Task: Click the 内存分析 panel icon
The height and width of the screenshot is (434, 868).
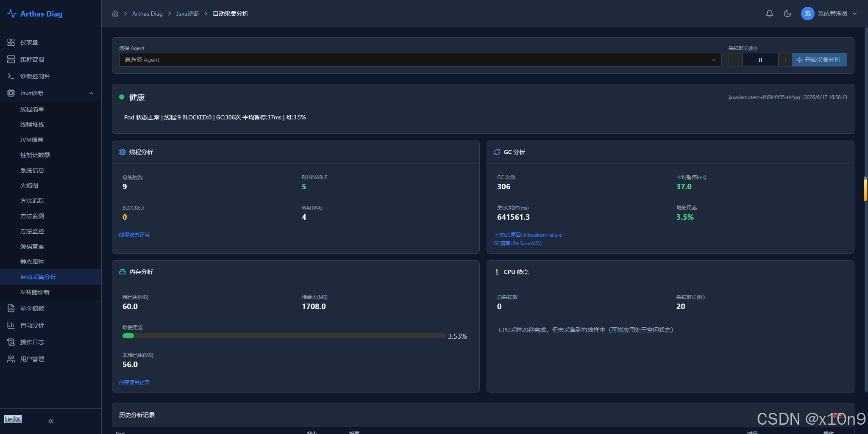Action: coord(122,272)
